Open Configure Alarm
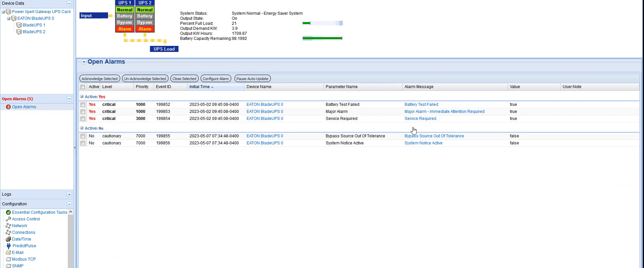 click(x=216, y=79)
